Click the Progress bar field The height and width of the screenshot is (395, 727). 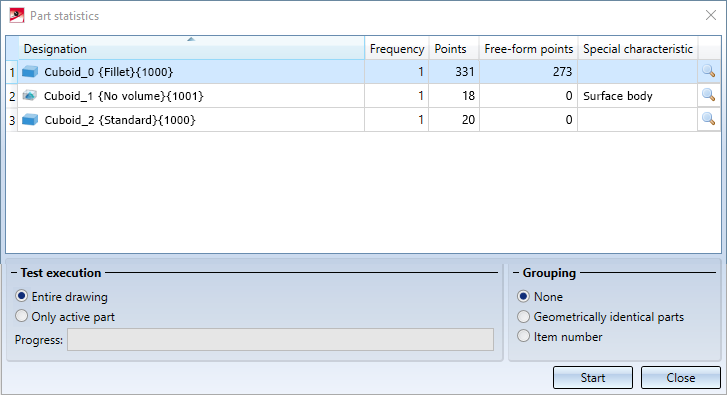(x=281, y=339)
